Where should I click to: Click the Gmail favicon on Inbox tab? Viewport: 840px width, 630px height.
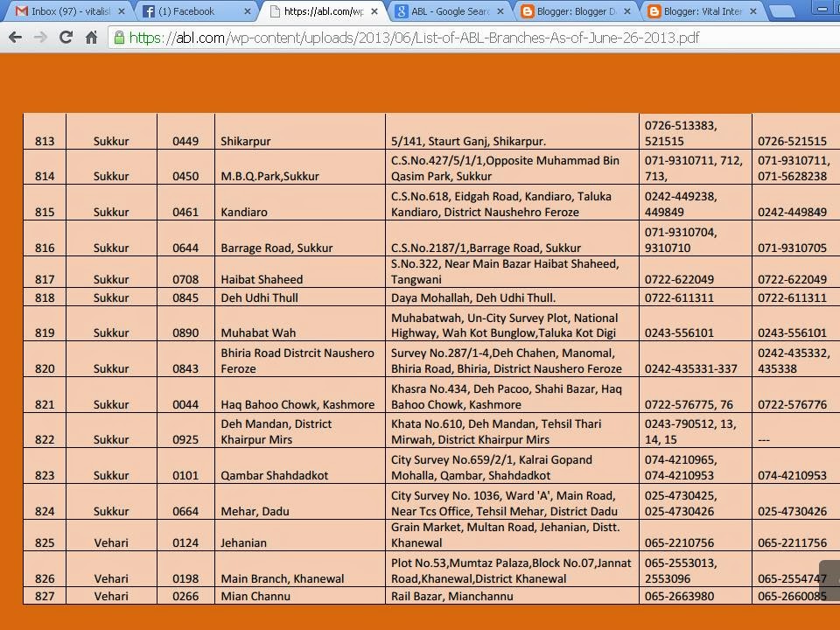(x=21, y=11)
